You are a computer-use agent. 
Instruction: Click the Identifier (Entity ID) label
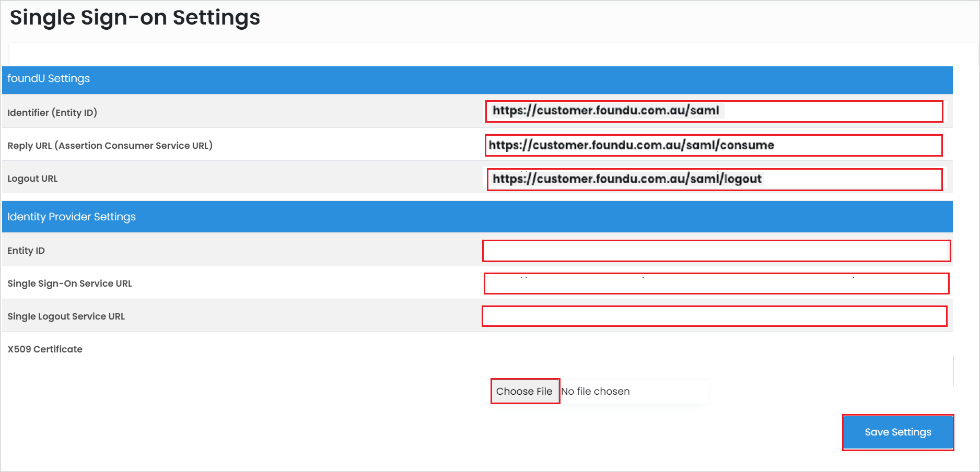click(52, 112)
